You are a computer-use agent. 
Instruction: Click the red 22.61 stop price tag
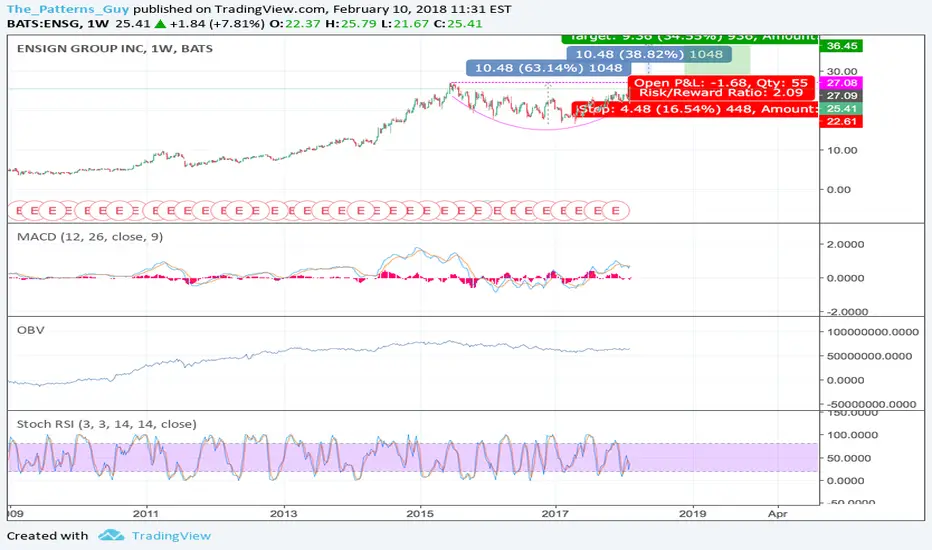[x=841, y=121]
